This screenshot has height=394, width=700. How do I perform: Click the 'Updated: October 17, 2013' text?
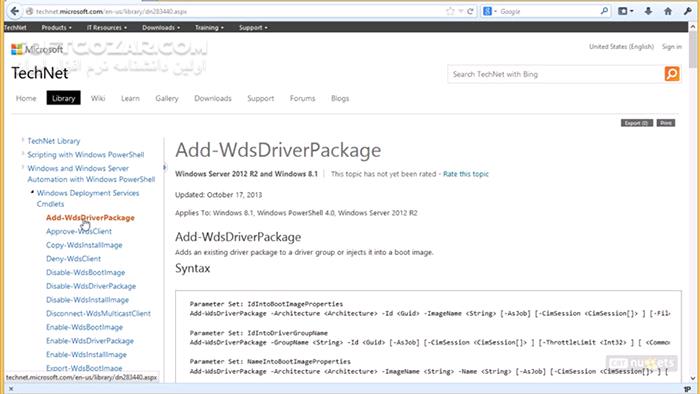coord(218,195)
